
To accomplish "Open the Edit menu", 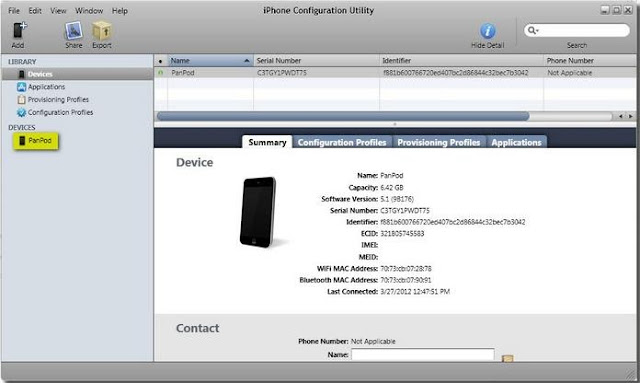I will click(35, 11).
